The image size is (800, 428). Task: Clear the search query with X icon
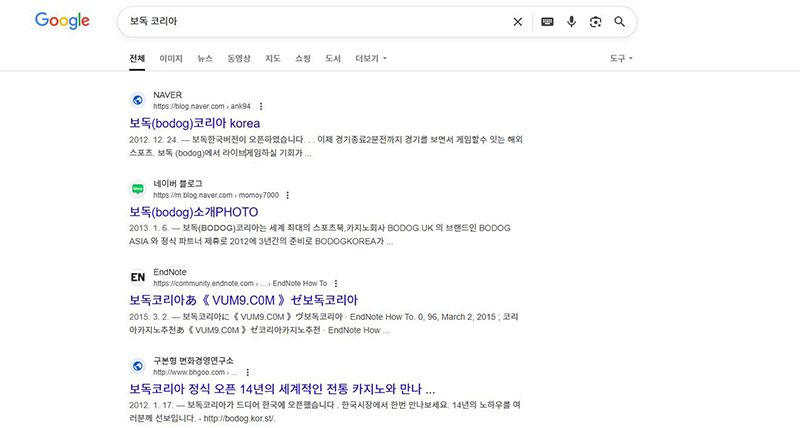pos(517,22)
